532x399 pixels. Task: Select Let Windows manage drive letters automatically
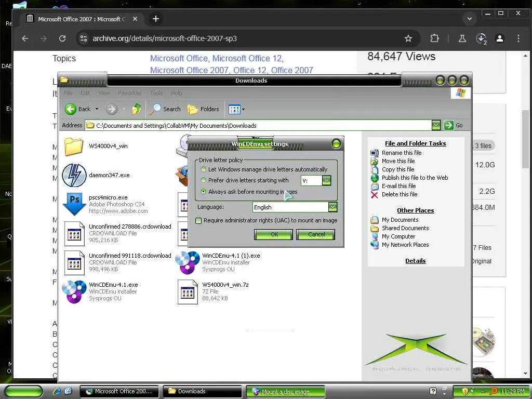tap(204, 169)
